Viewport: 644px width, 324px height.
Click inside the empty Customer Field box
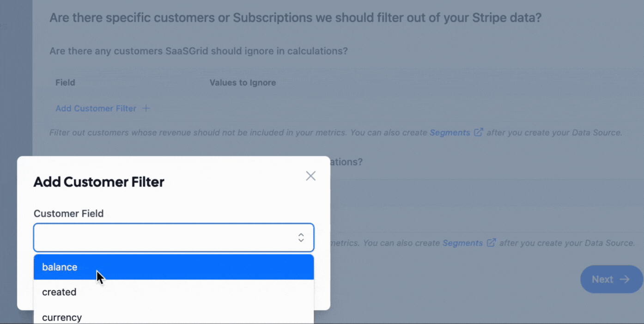point(162,237)
